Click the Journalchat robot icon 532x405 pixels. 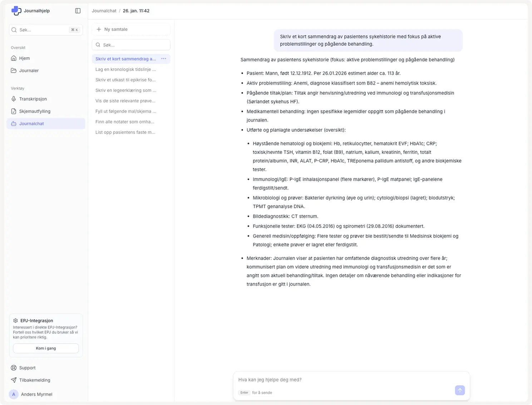tap(14, 124)
